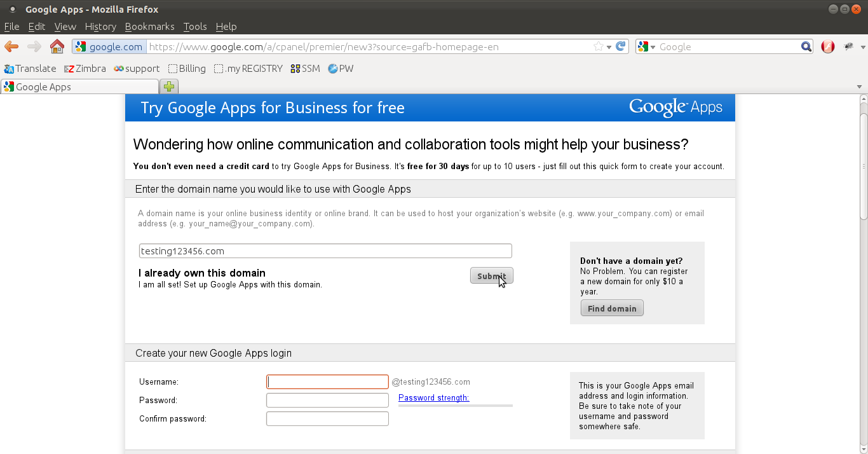This screenshot has height=454, width=868.
Task: Click the "@testing123456.com" suffix text
Action: tap(431, 382)
